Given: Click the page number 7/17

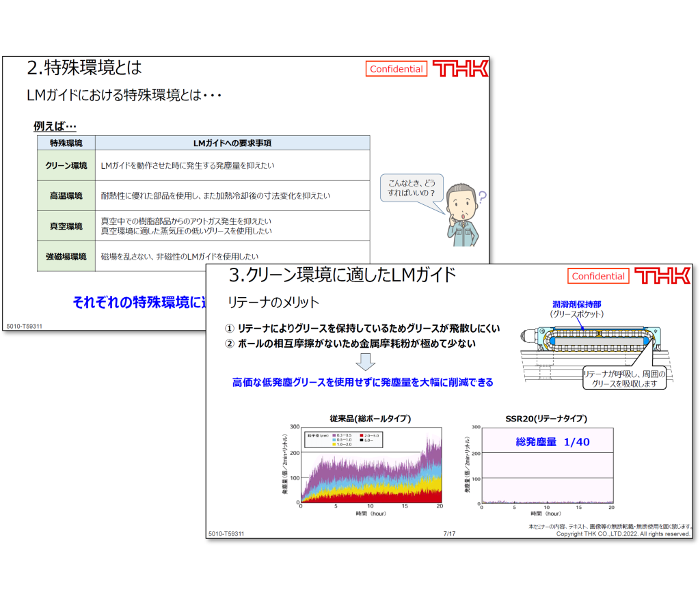Looking at the screenshot, I should point(449,534).
